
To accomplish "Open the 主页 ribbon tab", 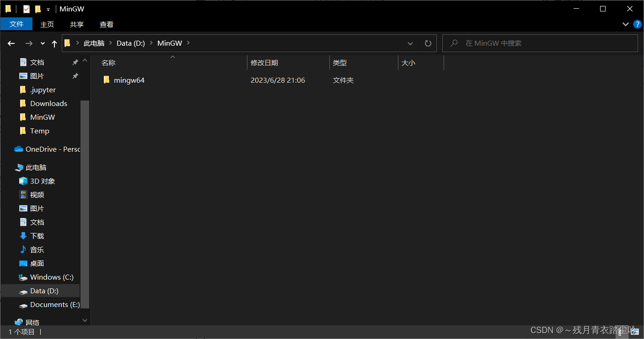I will click(47, 24).
